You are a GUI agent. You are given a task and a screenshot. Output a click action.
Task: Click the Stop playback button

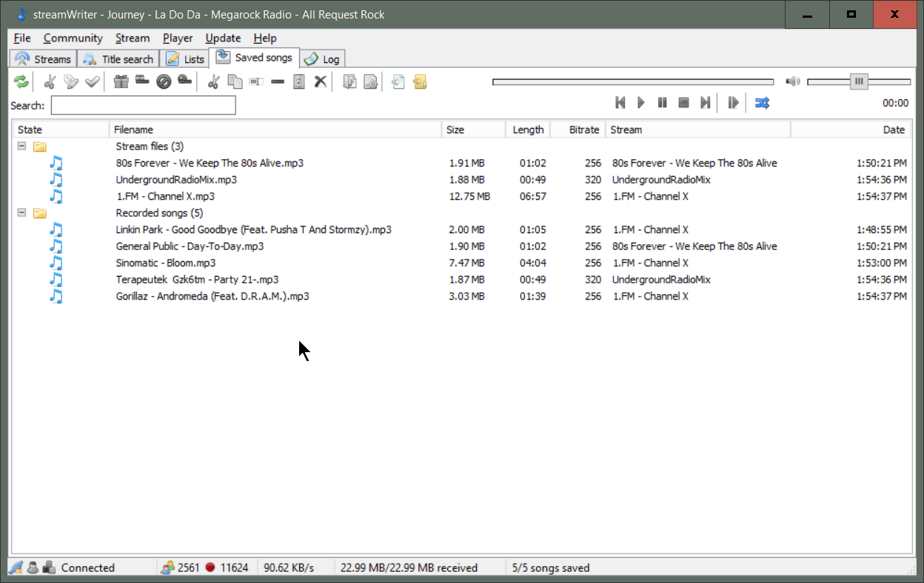click(x=684, y=103)
